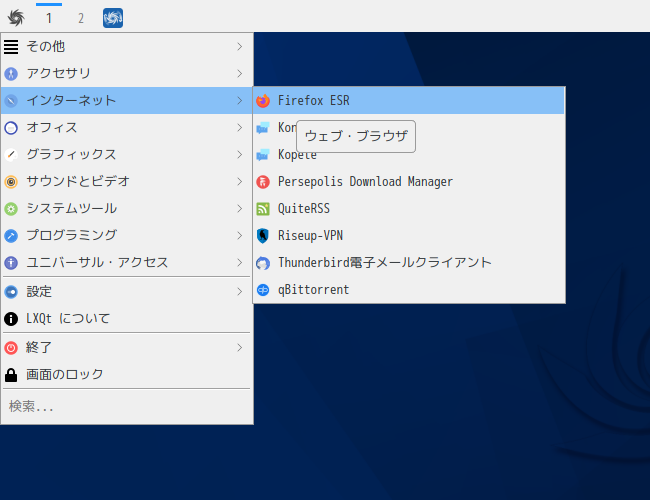This screenshot has height=500, width=650.
Task: Expand the システムツール submenu arrow
Action: point(240,209)
